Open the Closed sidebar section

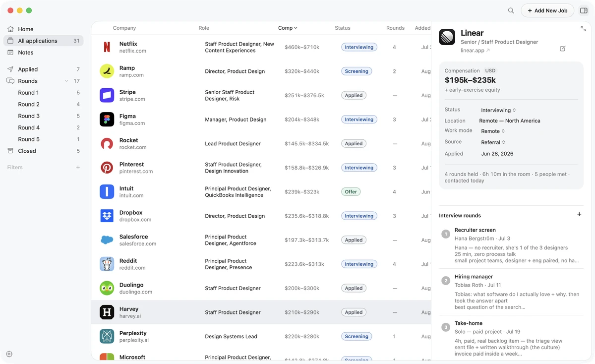pyautogui.click(x=44, y=151)
